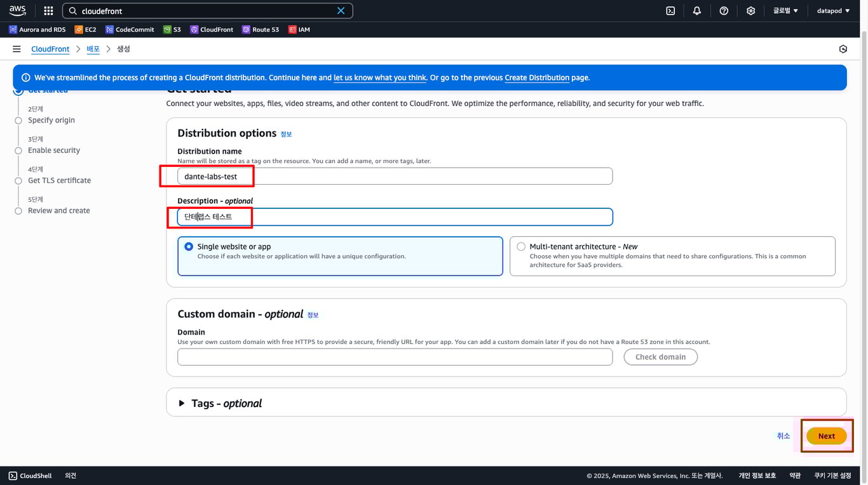
Task: Select the Enable security step
Action: pos(54,150)
